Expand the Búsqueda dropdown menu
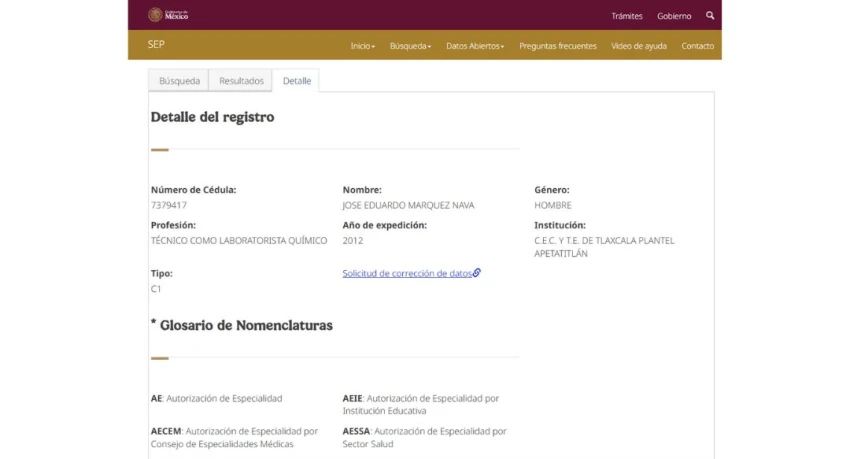Screen dimensions: 850x459 (410, 46)
